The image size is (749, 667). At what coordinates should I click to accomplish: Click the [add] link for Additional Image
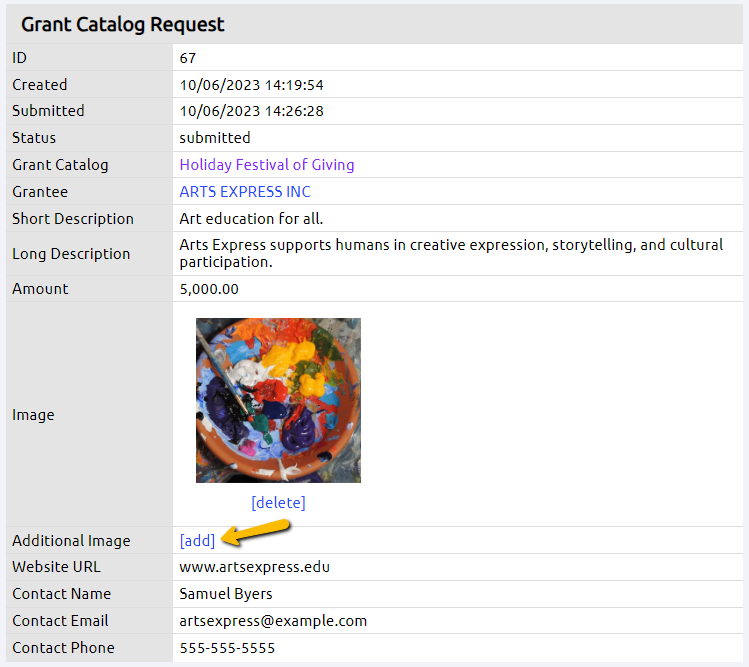pyautogui.click(x=197, y=540)
